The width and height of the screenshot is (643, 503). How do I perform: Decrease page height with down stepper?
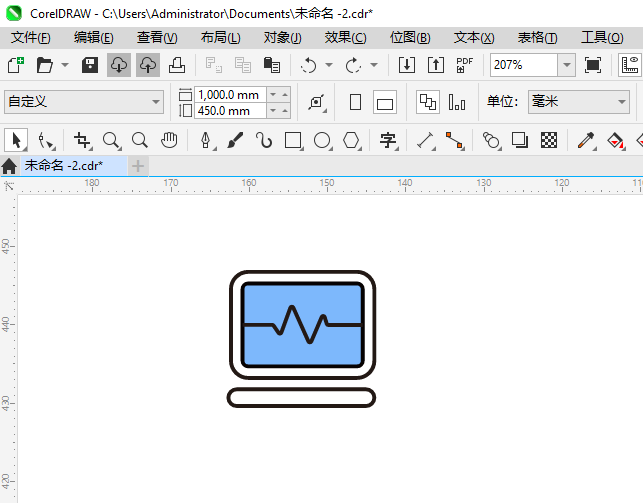[273, 111]
